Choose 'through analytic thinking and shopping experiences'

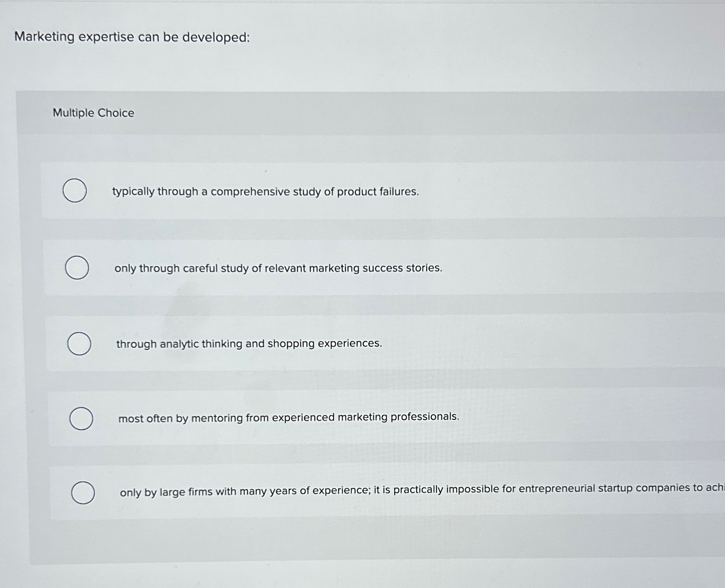[79, 343]
